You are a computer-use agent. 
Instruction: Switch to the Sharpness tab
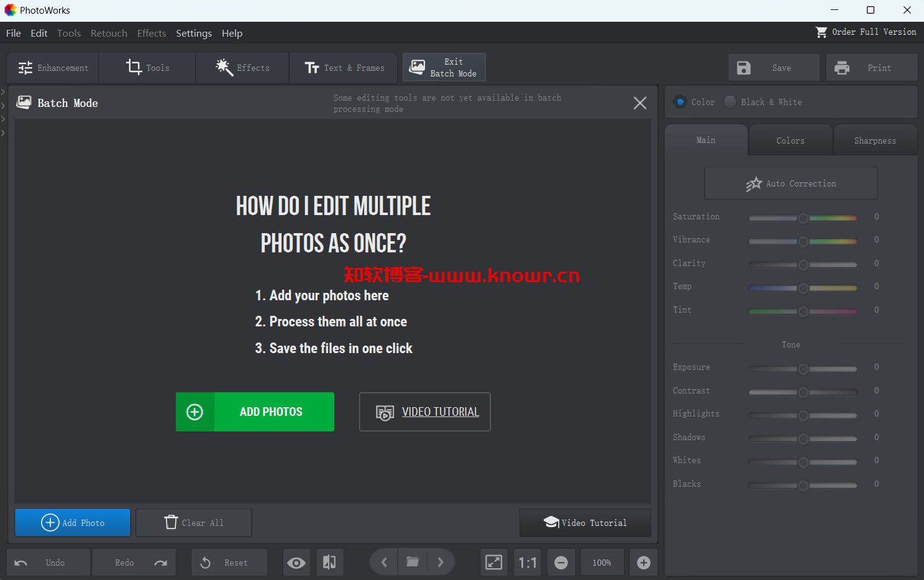(x=875, y=140)
